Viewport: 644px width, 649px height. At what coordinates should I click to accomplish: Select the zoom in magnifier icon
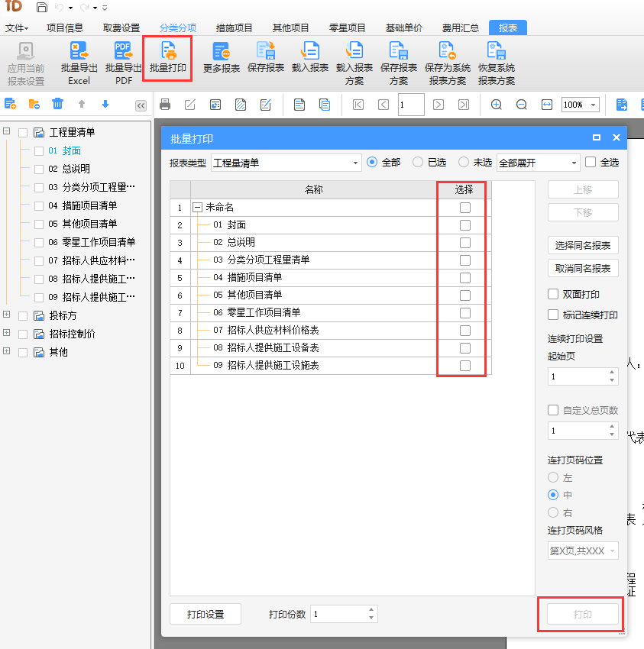click(497, 104)
